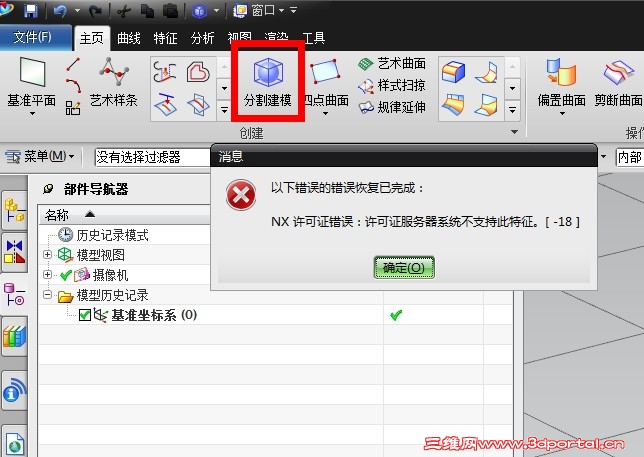Click the 内部 field on right toolbar

(629, 157)
